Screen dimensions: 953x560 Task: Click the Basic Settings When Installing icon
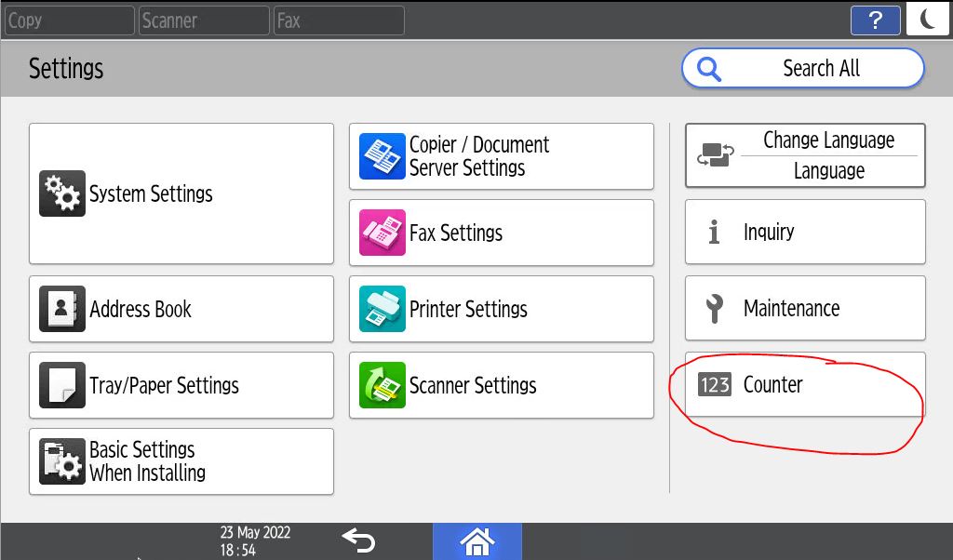[62, 461]
